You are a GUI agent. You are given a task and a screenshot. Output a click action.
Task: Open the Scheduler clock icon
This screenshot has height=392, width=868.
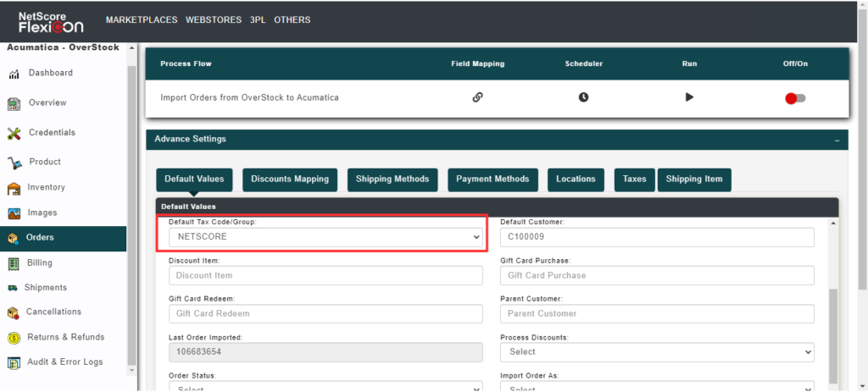pyautogui.click(x=583, y=97)
